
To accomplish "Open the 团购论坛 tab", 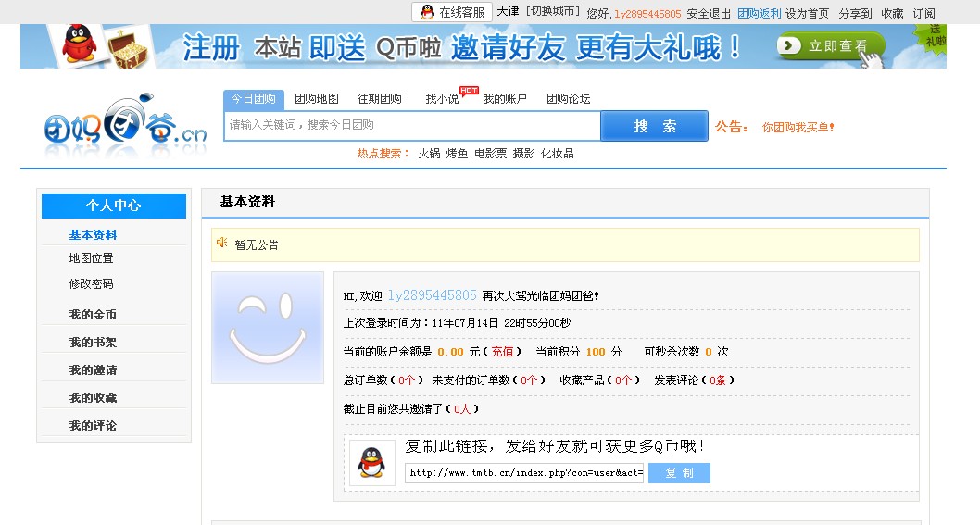I will [568, 99].
